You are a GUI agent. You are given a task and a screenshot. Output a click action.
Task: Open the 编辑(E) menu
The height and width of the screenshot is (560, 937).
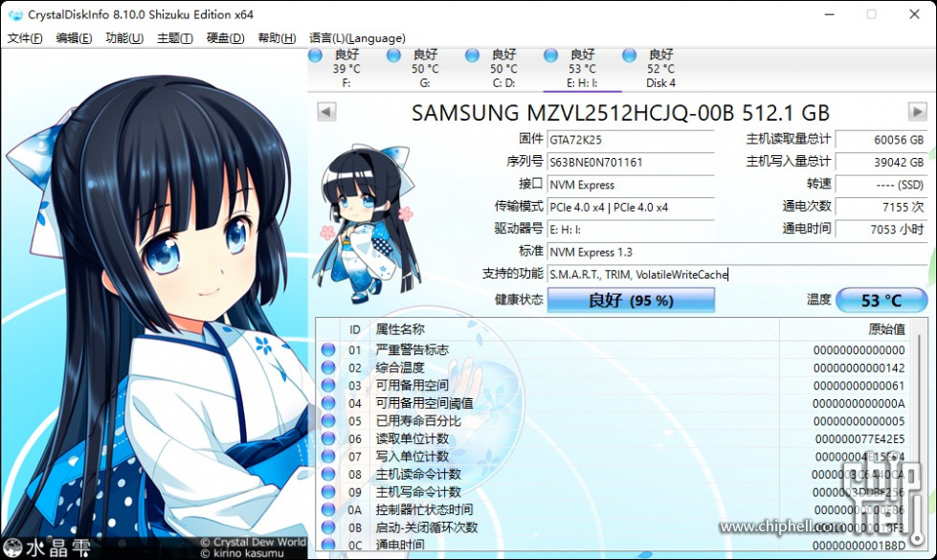74,38
